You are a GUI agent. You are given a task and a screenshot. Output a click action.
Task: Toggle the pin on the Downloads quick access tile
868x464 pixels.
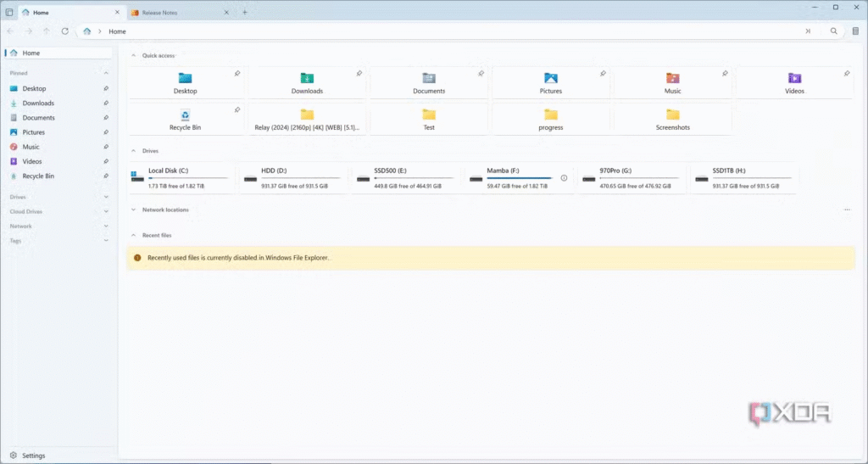[x=359, y=74]
